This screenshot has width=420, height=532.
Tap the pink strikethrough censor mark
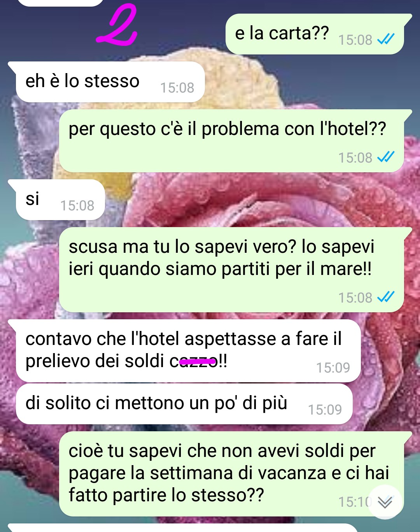coord(198,362)
